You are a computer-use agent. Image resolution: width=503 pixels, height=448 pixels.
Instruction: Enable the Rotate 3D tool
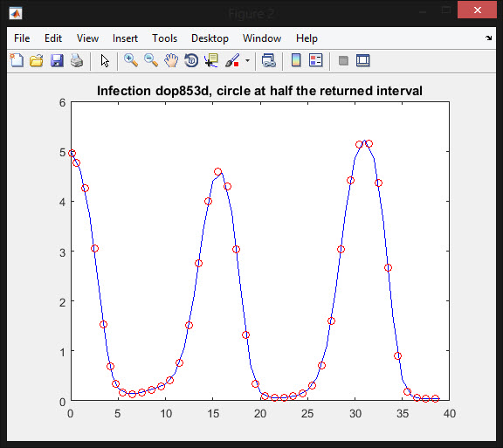point(191,60)
